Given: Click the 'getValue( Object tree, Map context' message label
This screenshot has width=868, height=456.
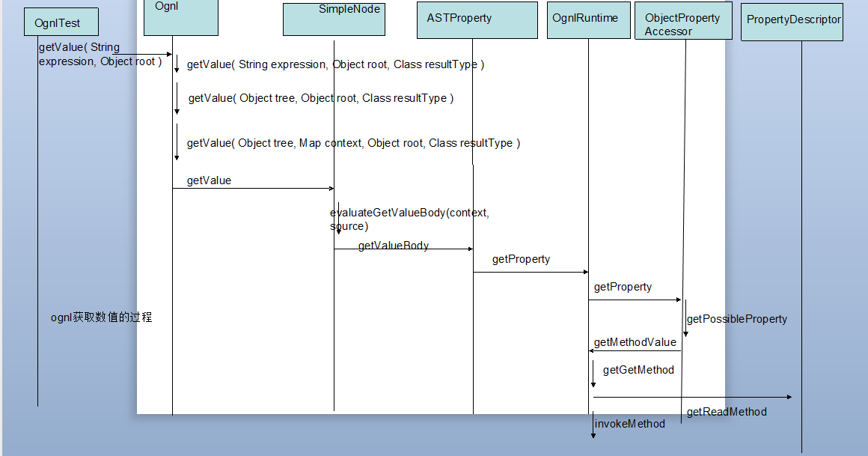Looking at the screenshot, I should pos(353,143).
